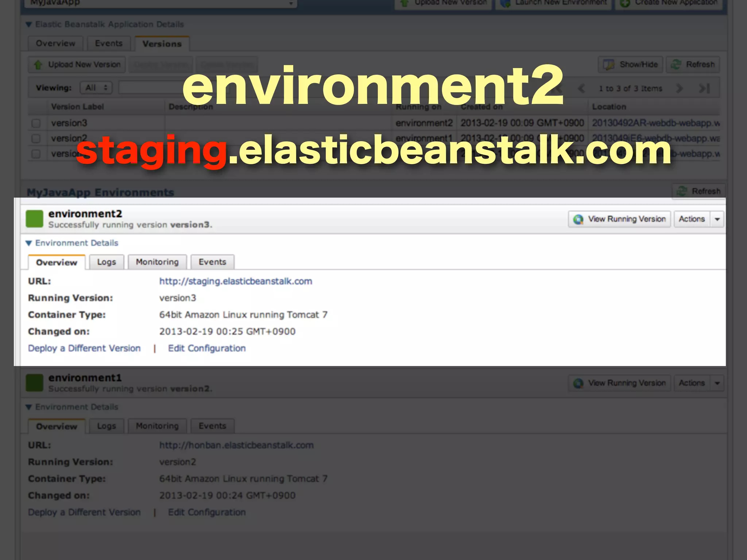Sort by Version Label column header
The height and width of the screenshot is (560, 747).
(x=77, y=107)
